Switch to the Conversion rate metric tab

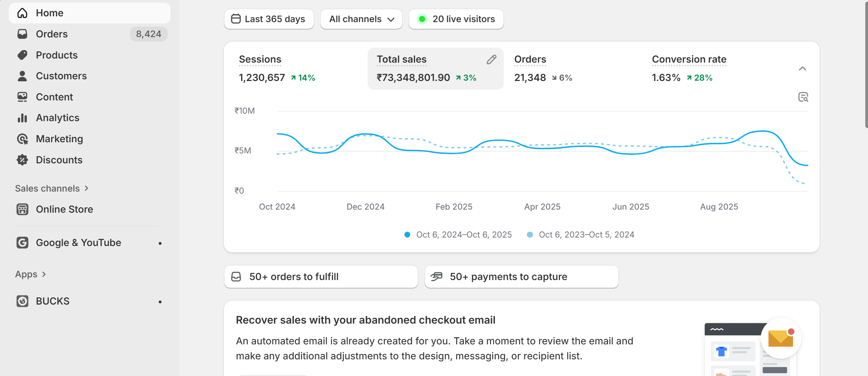[689, 60]
